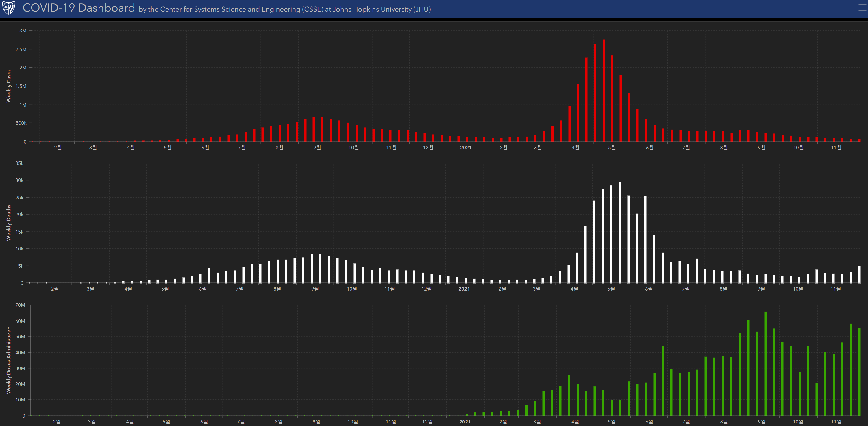
Task: Click the 30k y-axis label
Action: point(20,181)
